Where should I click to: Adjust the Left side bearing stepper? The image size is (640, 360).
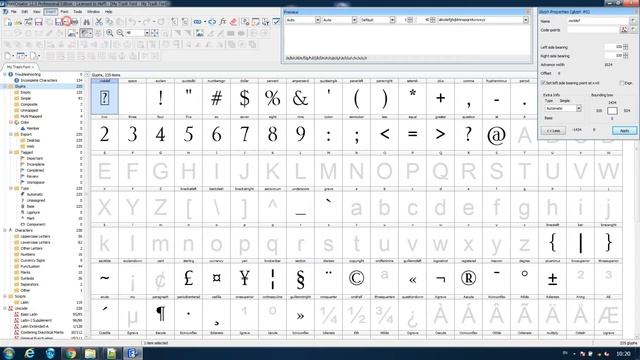(625, 47)
